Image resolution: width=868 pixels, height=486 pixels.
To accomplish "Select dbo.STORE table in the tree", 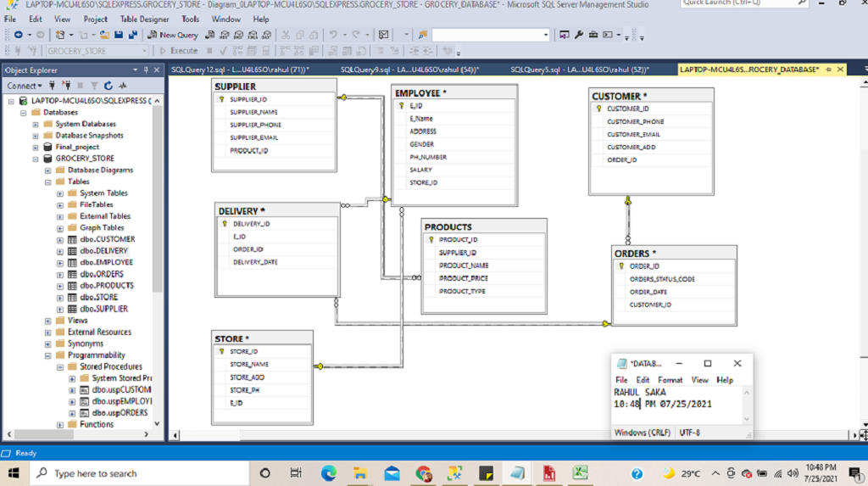I will [x=98, y=298].
